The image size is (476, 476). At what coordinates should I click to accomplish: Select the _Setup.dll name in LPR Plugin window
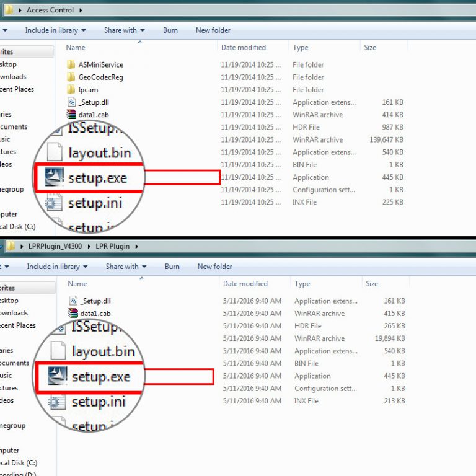point(95,301)
